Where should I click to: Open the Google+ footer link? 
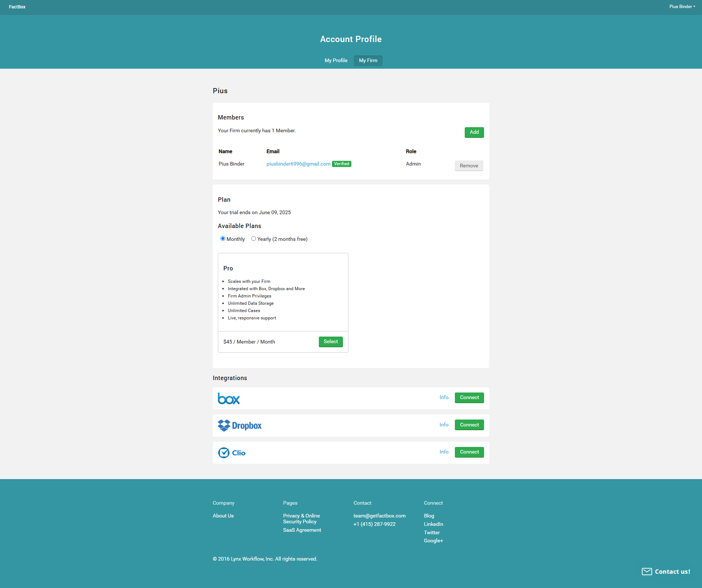point(433,540)
